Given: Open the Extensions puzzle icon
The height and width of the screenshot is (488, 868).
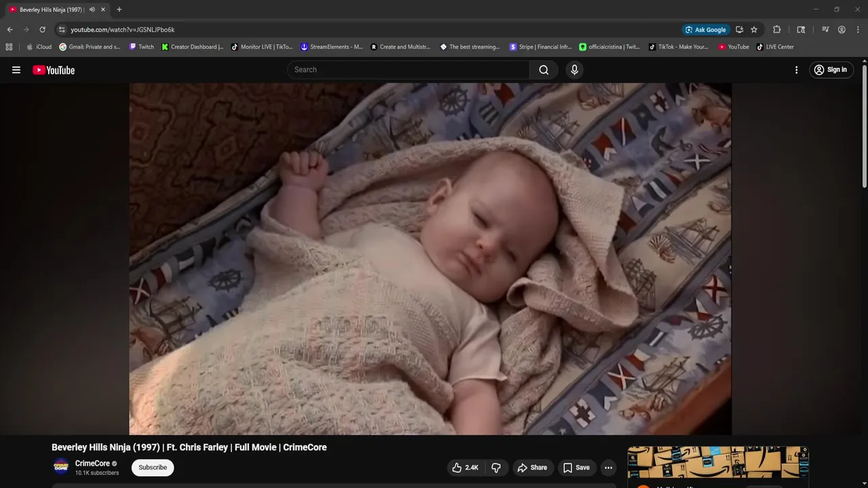Looking at the screenshot, I should click(x=777, y=30).
